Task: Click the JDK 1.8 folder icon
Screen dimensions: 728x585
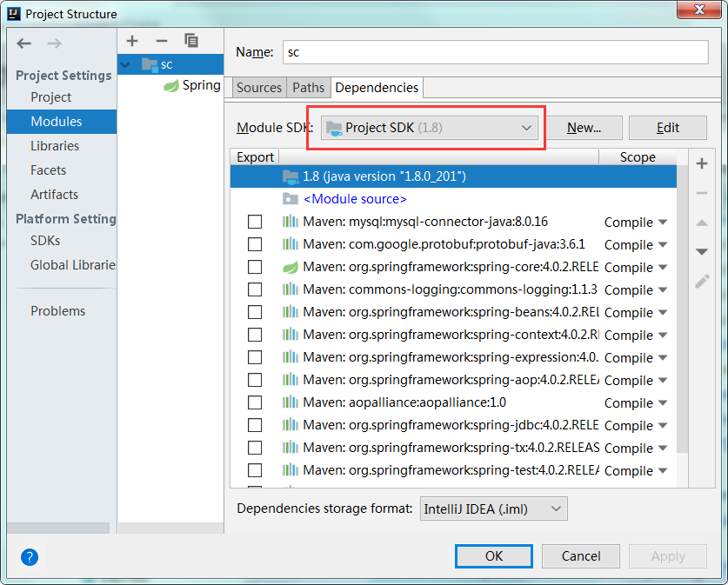Action: pos(291,176)
